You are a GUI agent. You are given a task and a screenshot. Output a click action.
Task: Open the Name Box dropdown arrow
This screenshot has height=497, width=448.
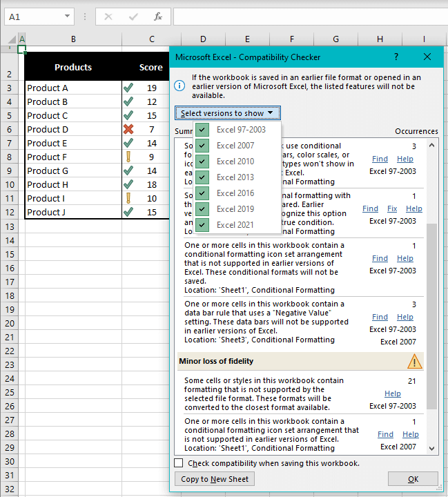(x=67, y=16)
